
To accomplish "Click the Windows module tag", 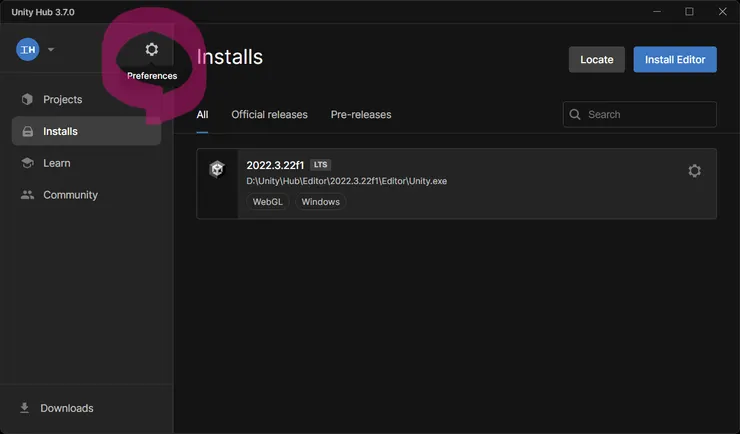I will (x=320, y=202).
